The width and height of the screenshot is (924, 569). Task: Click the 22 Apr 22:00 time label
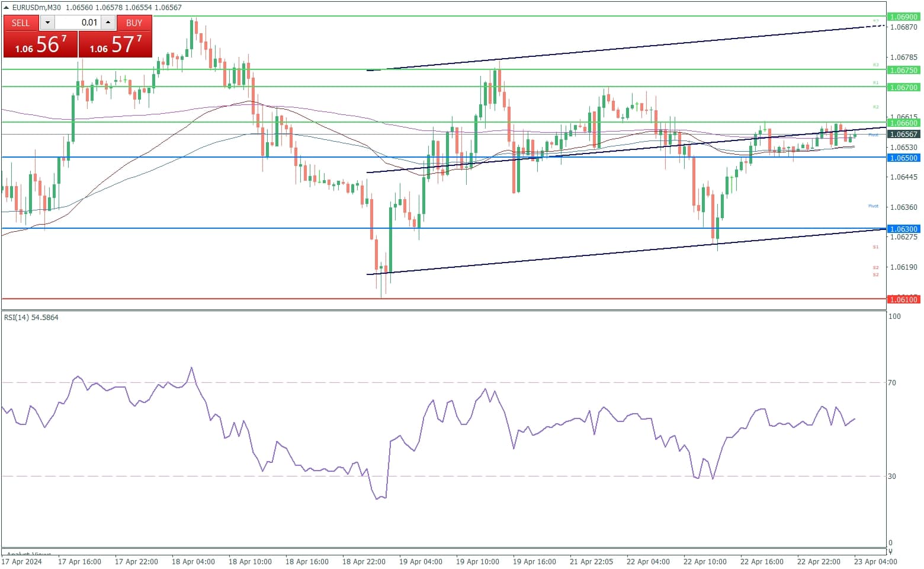pos(819,562)
